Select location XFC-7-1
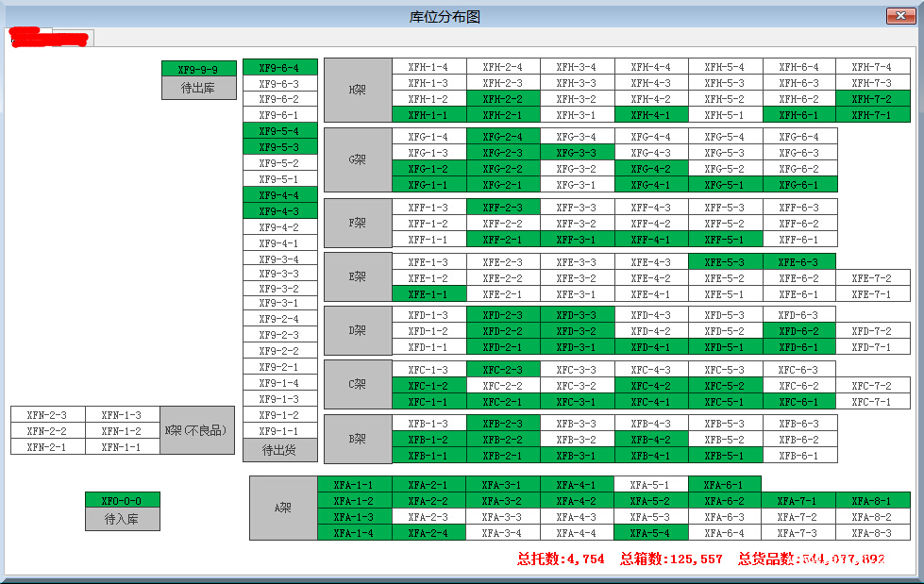This screenshot has width=924, height=584. (873, 401)
